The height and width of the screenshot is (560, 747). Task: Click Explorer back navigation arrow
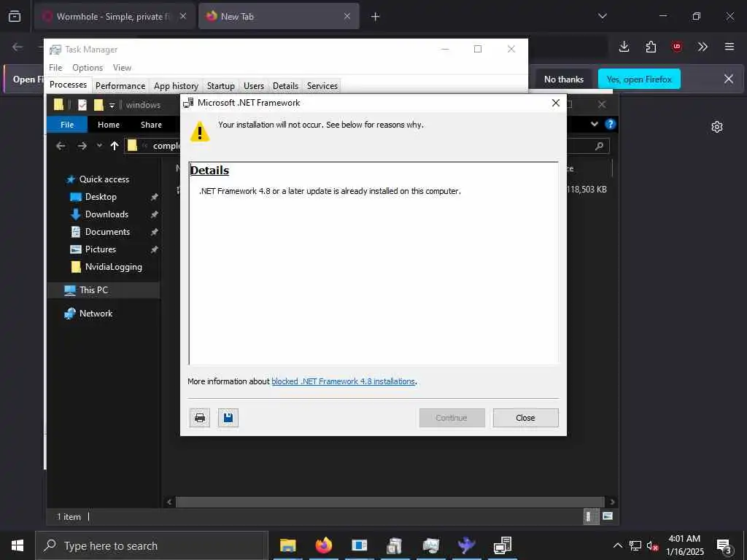point(61,146)
